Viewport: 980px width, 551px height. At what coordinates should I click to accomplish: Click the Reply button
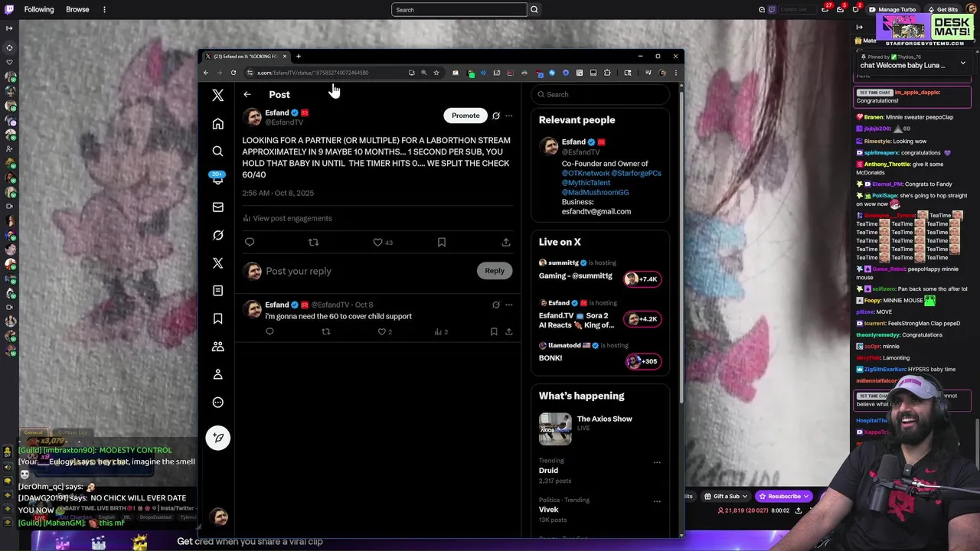[495, 271]
